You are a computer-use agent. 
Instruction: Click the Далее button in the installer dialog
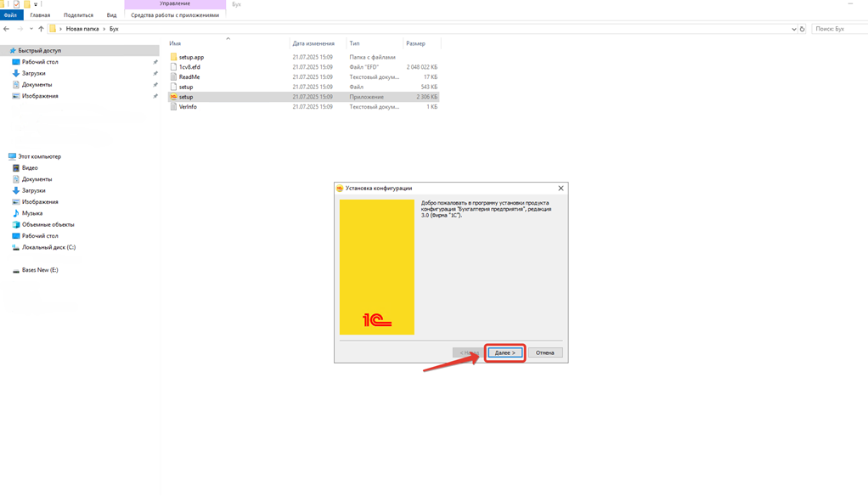(504, 352)
